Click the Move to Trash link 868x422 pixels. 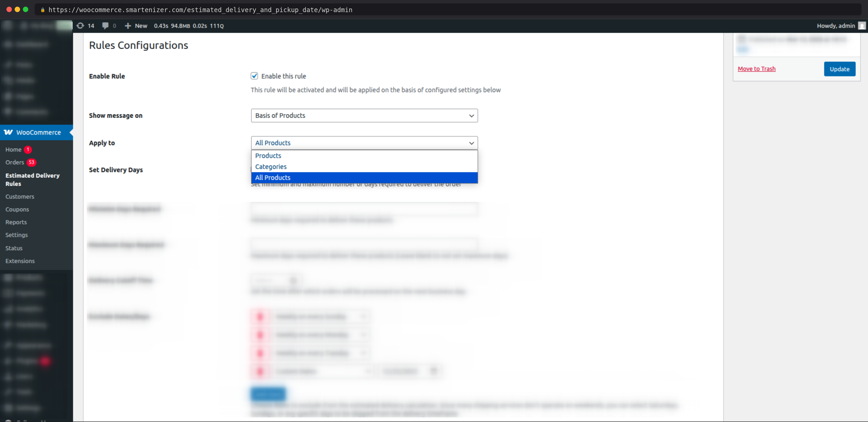(756, 69)
